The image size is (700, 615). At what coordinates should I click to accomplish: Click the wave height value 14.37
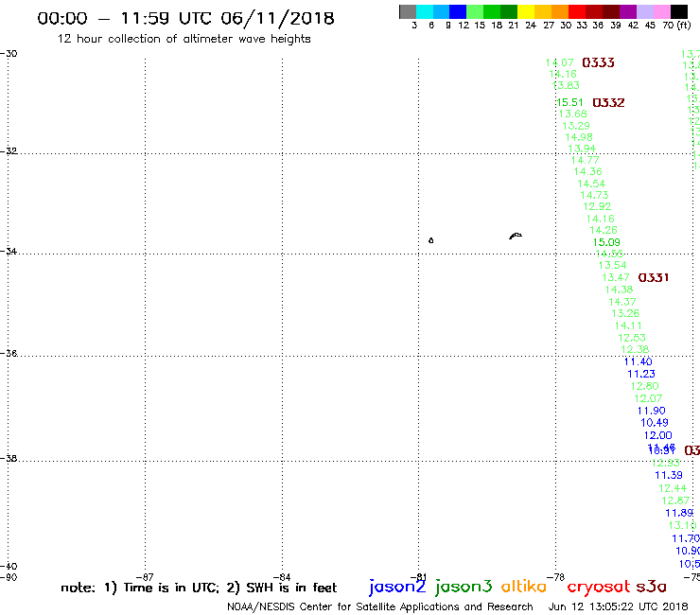622,303
